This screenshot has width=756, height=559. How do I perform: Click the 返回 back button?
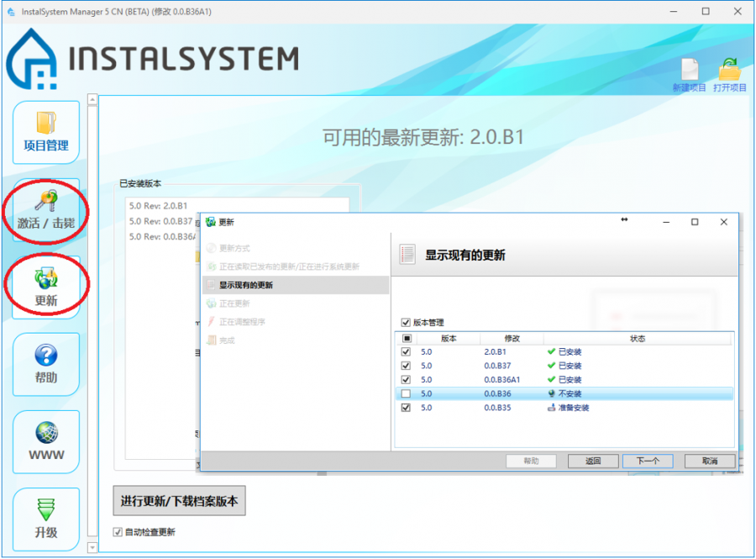point(593,461)
